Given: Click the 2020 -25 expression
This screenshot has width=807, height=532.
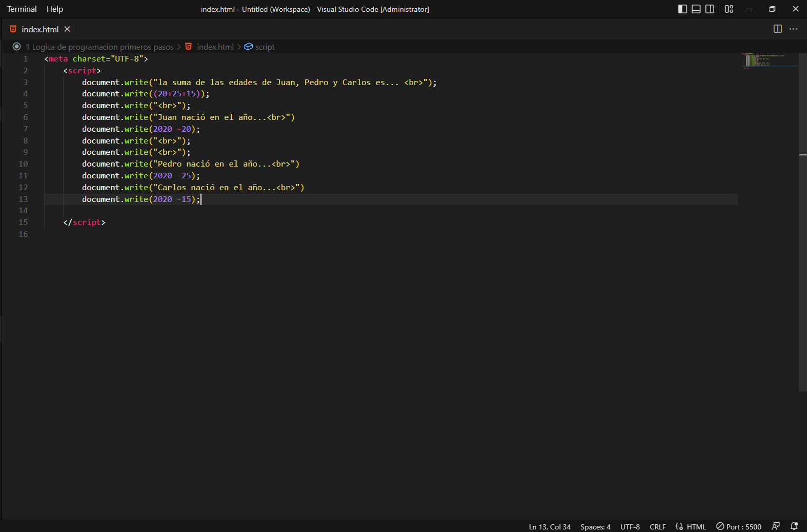Looking at the screenshot, I should [x=172, y=176].
